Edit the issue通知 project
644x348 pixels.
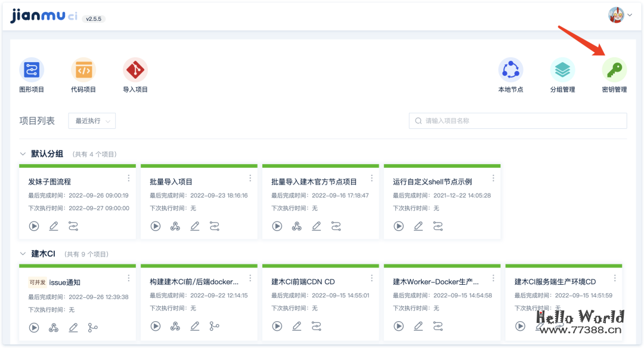(x=73, y=328)
